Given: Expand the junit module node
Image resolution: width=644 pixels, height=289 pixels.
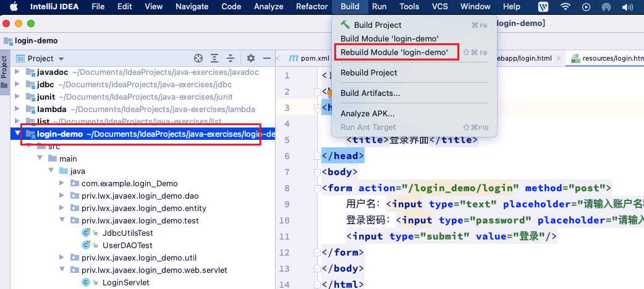Looking at the screenshot, I should coord(17,97).
